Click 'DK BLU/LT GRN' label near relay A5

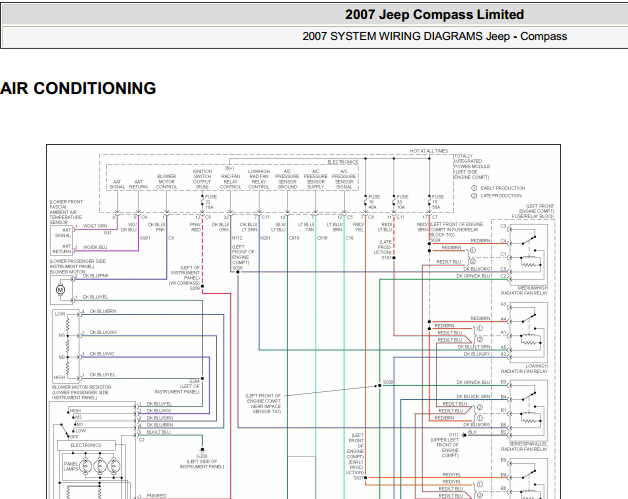(x=474, y=347)
